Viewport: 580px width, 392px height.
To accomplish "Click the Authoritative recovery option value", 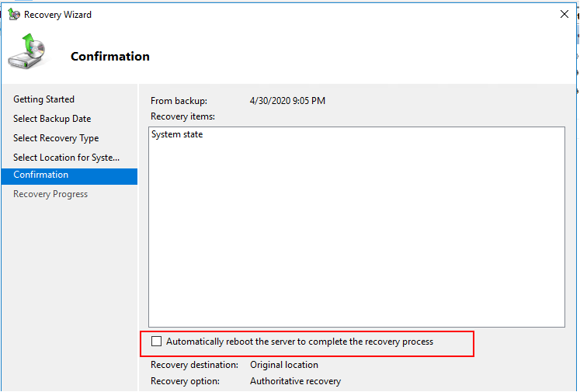I will click(295, 381).
